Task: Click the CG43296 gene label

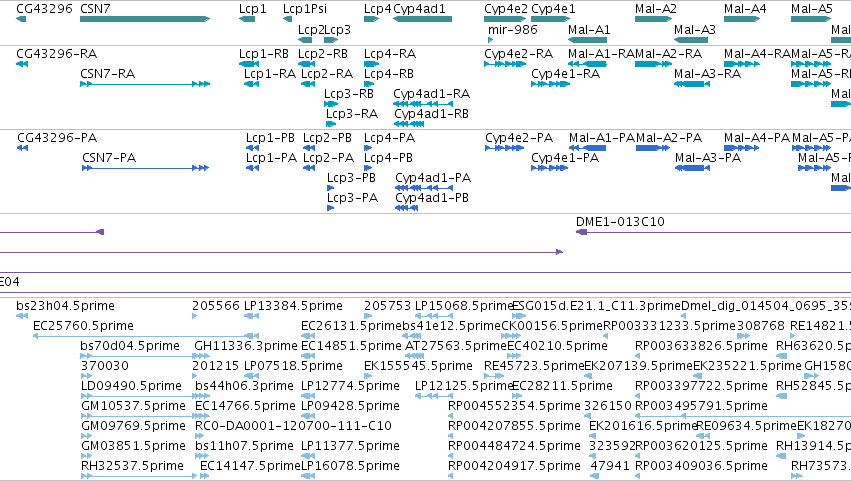Action: coord(45,9)
